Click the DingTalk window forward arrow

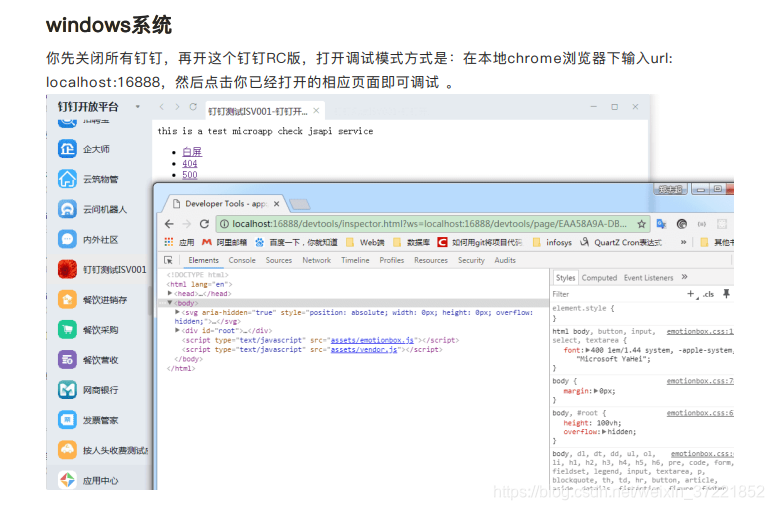[177, 107]
